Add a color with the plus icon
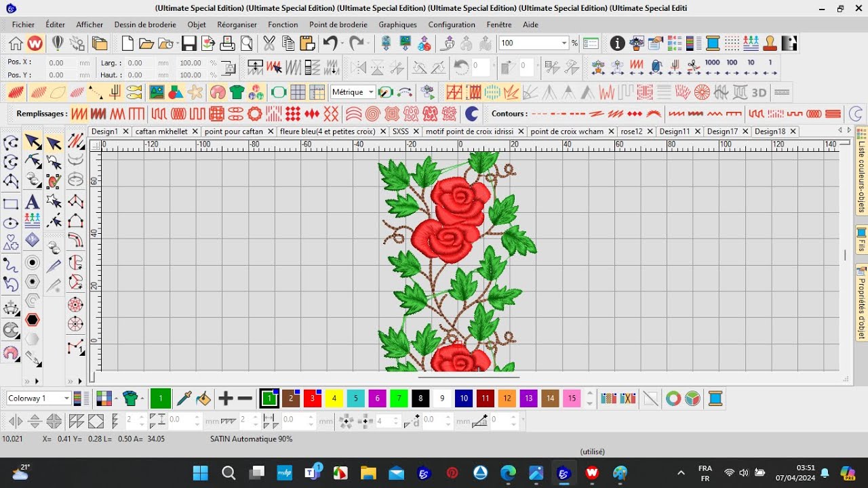This screenshot has width=868, height=488. coord(226,399)
